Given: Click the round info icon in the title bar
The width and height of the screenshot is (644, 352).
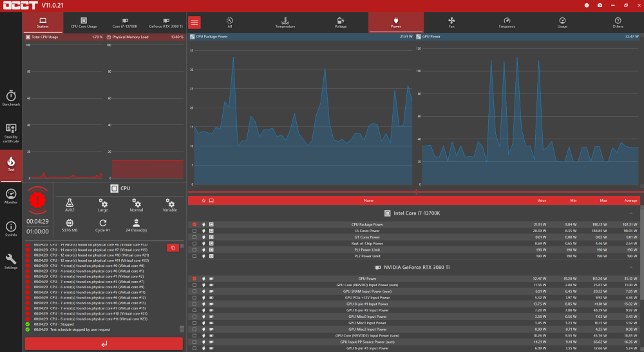Looking at the screenshot, I should pyautogui.click(x=587, y=5).
